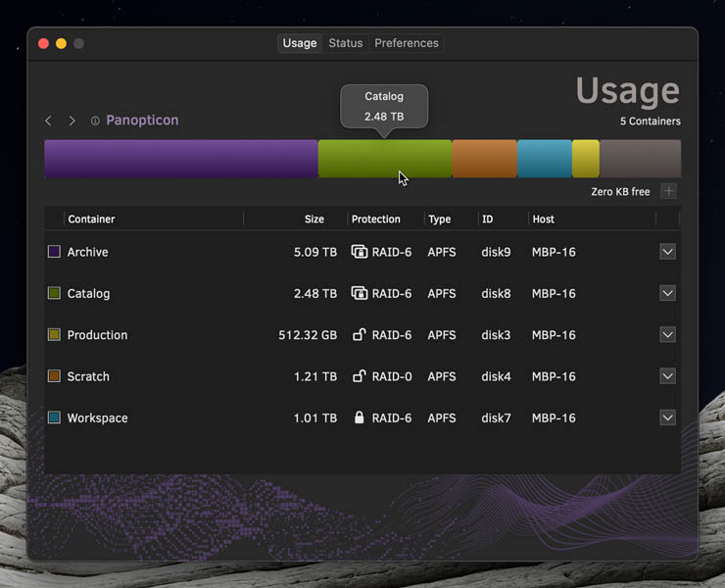Click the unlocked padlock in Production row
Viewport: 725px width, 588px height.
359,334
